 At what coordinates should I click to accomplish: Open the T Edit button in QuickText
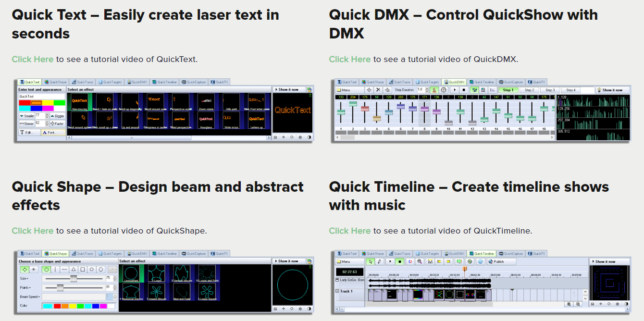tap(29, 132)
